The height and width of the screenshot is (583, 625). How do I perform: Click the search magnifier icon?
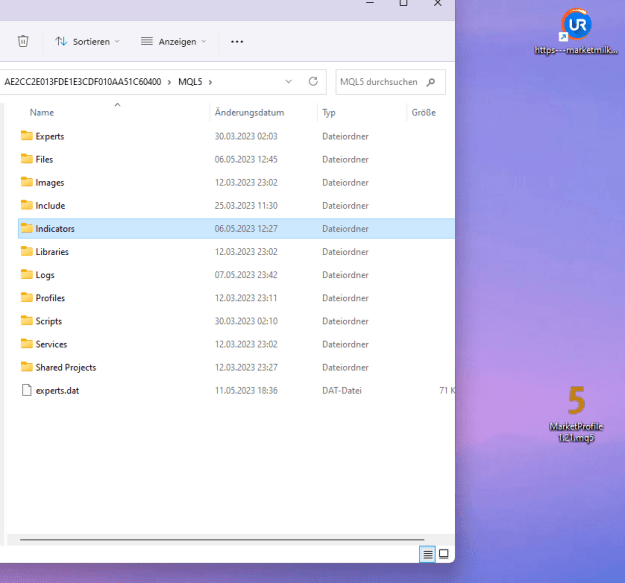point(430,82)
